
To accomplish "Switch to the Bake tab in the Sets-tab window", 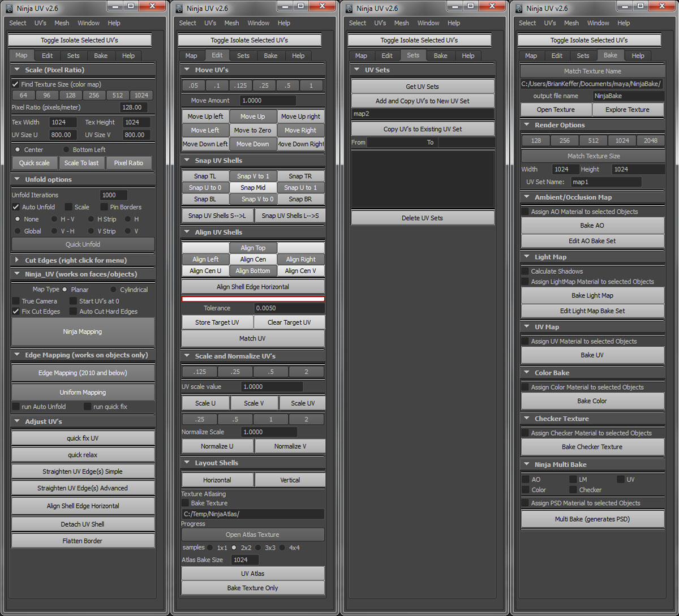I will [x=441, y=55].
